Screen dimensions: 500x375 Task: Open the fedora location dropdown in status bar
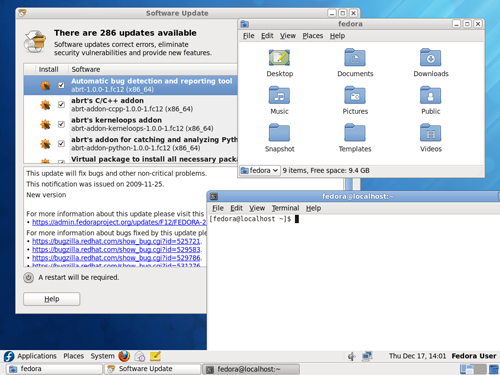coord(260,170)
